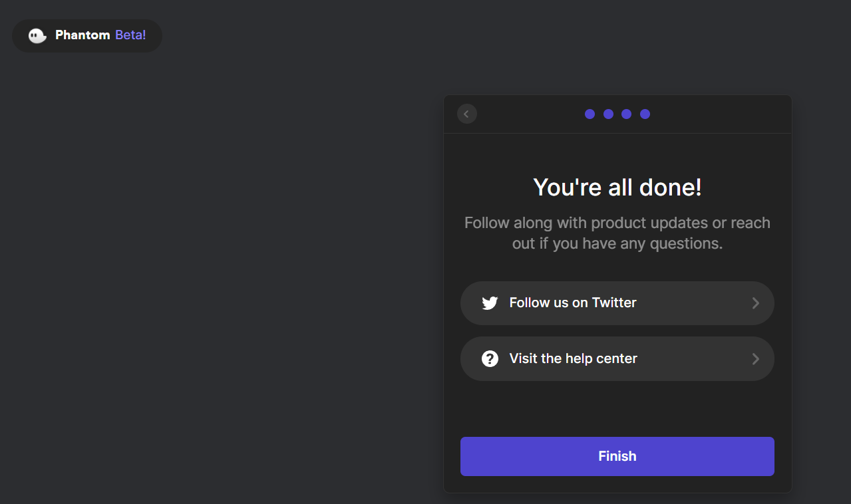Open the chevron on the help center row
Viewport: 851px width, 504px height.
click(x=755, y=359)
